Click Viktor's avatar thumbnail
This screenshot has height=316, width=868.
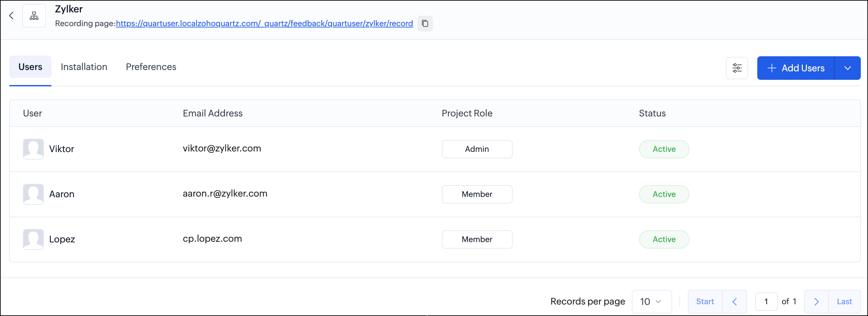pos(33,149)
